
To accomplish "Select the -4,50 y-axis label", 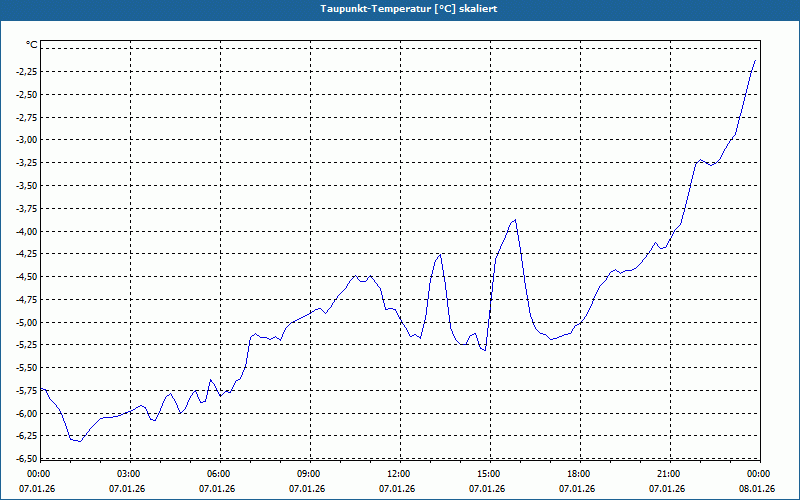I will (x=25, y=277).
